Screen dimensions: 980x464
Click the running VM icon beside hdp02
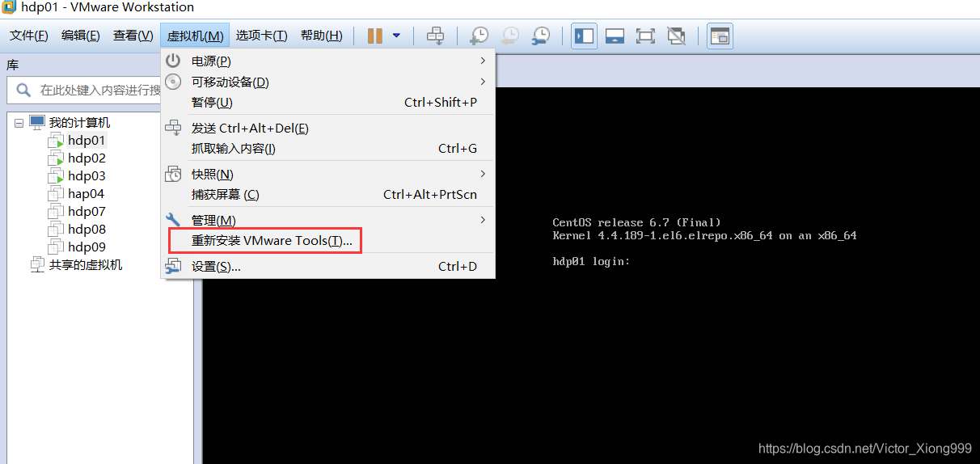[x=55, y=158]
